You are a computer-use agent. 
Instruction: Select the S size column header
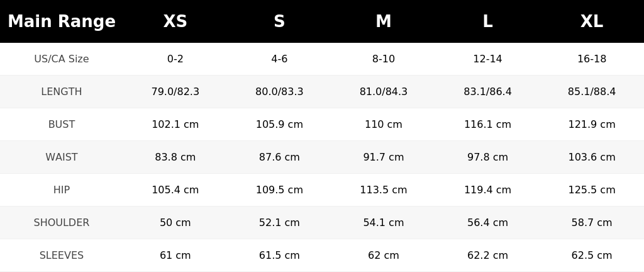pos(279,21)
